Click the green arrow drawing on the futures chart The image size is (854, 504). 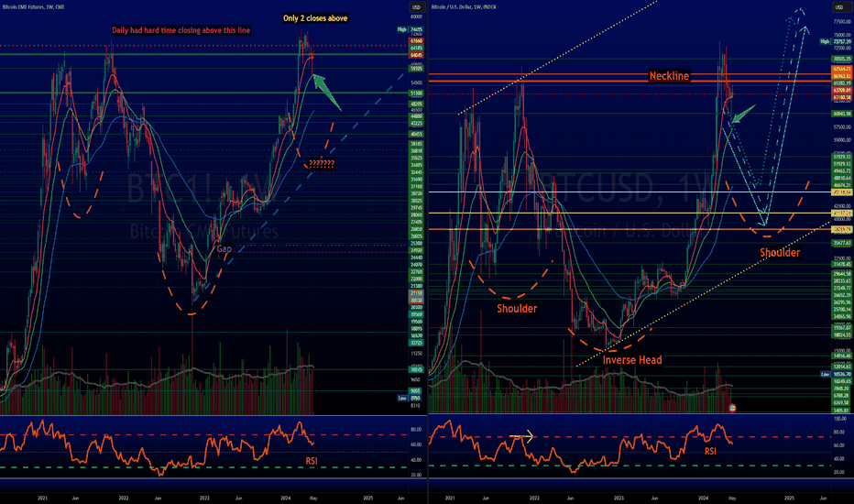point(326,92)
